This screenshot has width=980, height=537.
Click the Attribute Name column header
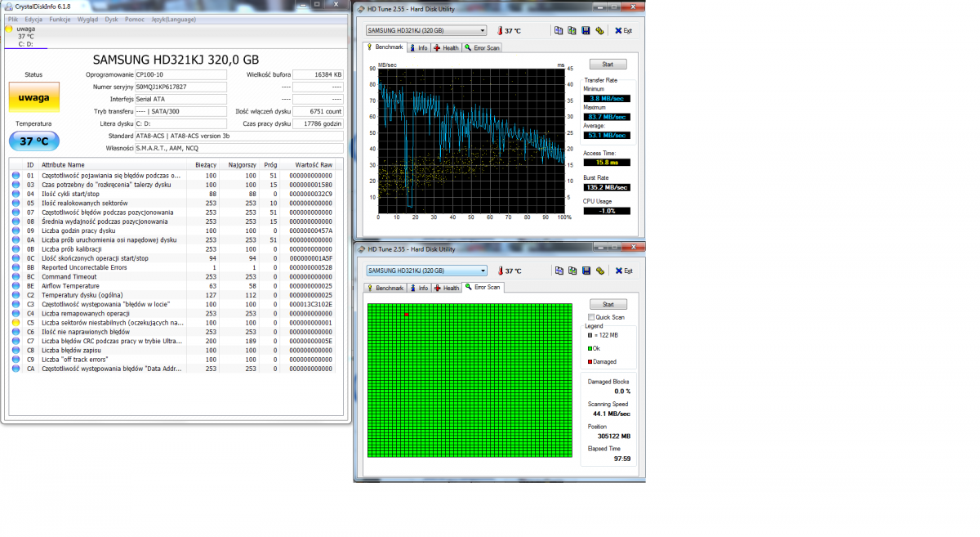(x=113, y=164)
